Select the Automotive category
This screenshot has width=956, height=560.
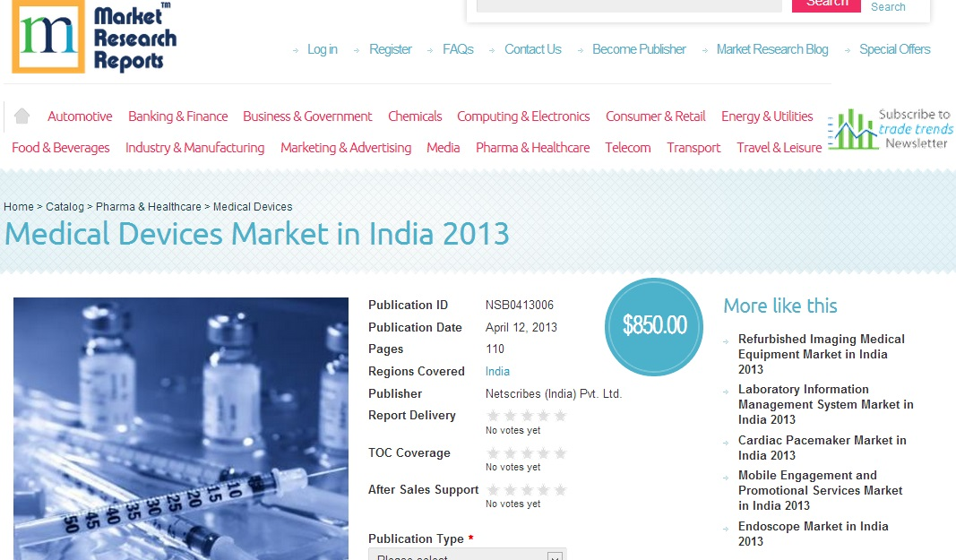click(80, 116)
